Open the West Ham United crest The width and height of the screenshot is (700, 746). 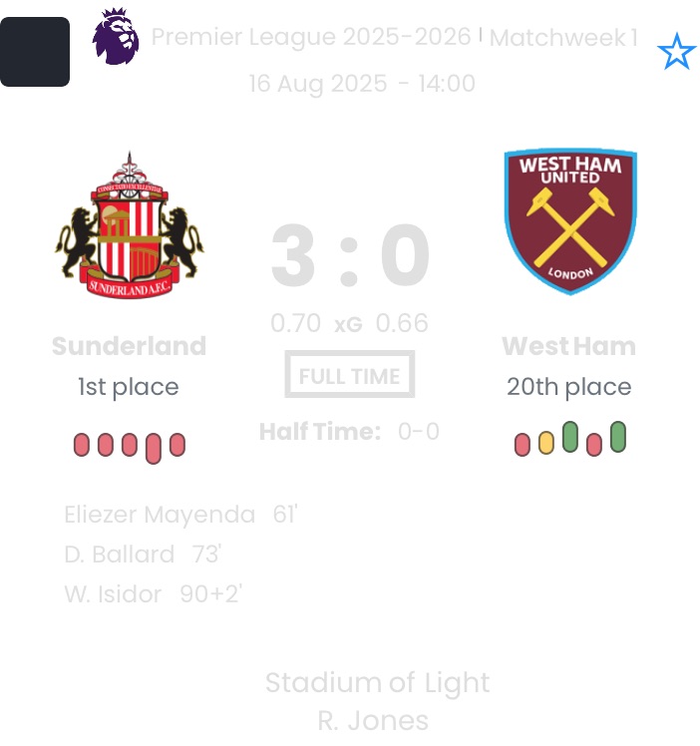pos(569,220)
